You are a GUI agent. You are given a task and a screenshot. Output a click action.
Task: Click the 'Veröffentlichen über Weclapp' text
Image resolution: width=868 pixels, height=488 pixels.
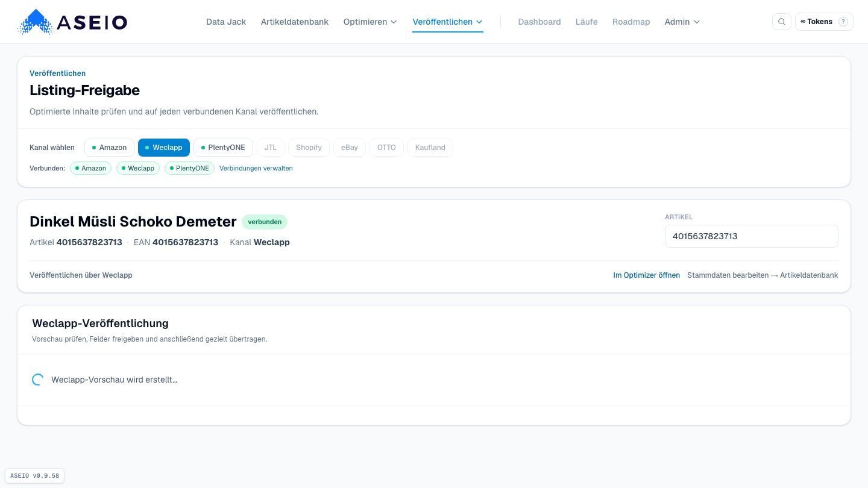tap(81, 275)
